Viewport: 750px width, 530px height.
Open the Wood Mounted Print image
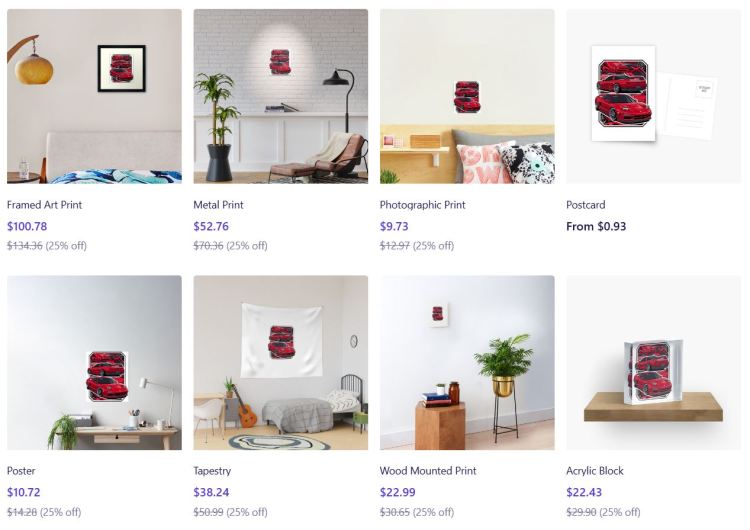pyautogui.click(x=467, y=363)
